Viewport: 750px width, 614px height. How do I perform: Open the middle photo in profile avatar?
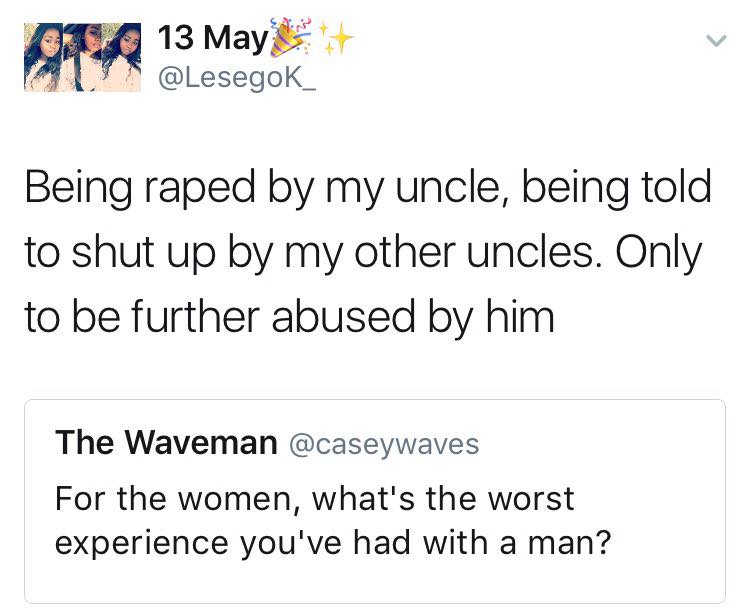82,57
